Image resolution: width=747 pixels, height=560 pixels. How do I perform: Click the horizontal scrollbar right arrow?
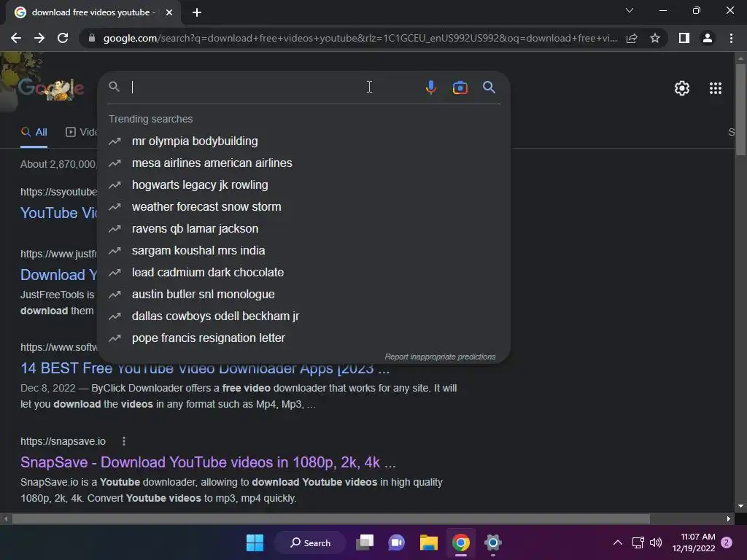coord(729,518)
